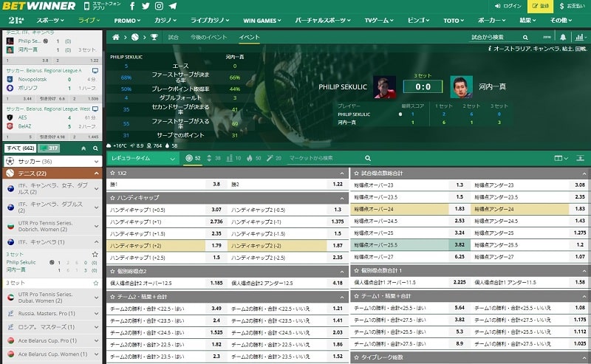
Task: Collapse all sidebar sports double-arrow icon
Action: coord(83,148)
